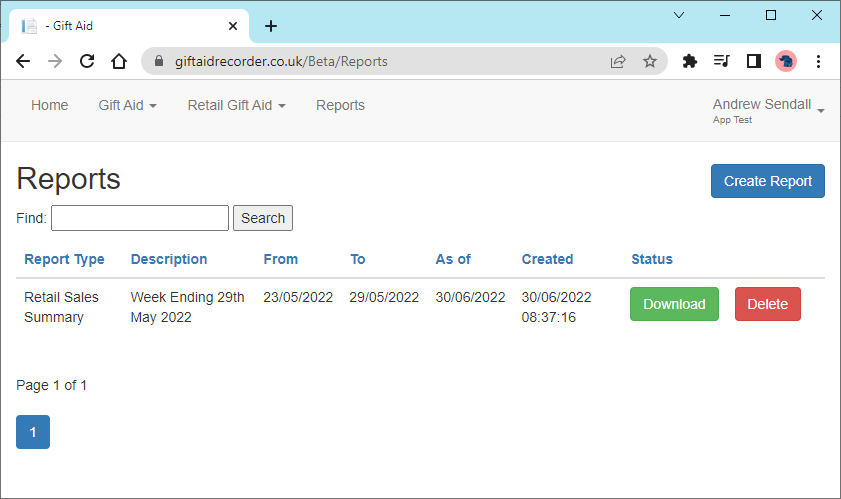This screenshot has width=841, height=499.
Task: Delete the Retail Sales Summary report
Action: (768, 304)
